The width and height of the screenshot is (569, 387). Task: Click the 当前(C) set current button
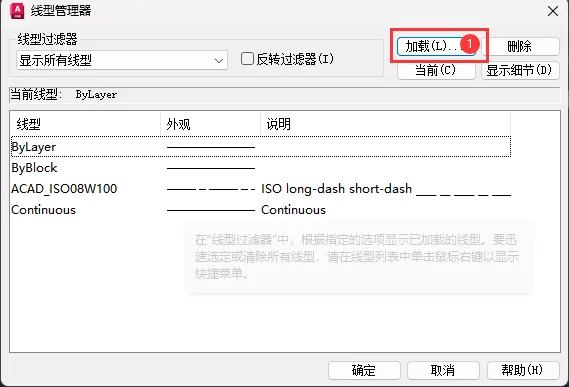pos(436,70)
